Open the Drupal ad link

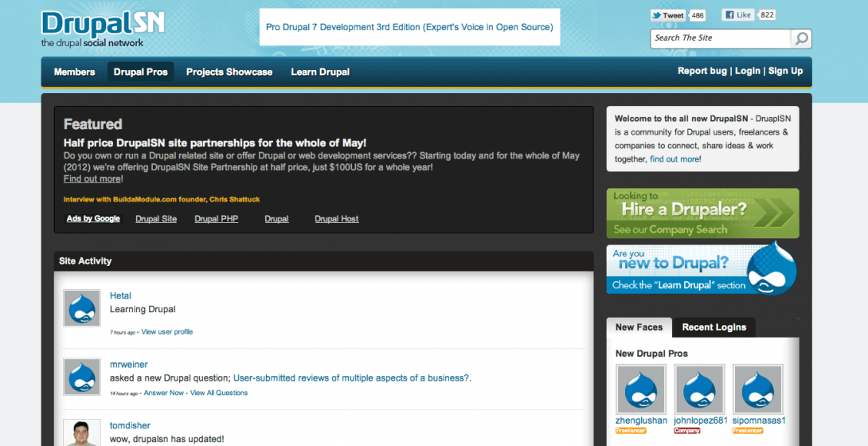coord(276,219)
